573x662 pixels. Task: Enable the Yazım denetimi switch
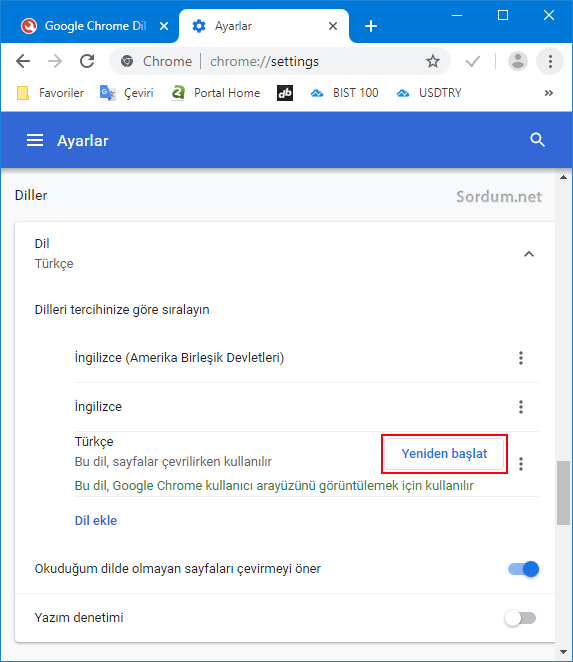click(520, 618)
